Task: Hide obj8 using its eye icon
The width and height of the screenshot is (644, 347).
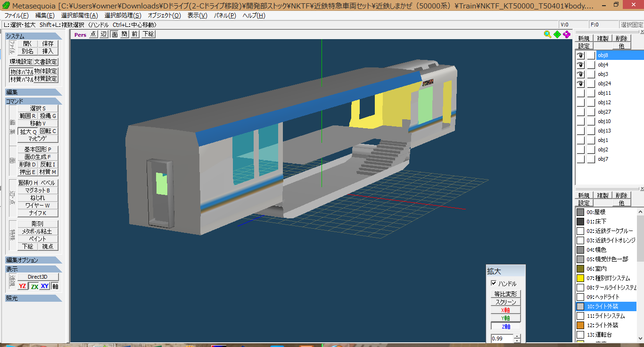Action: click(581, 55)
